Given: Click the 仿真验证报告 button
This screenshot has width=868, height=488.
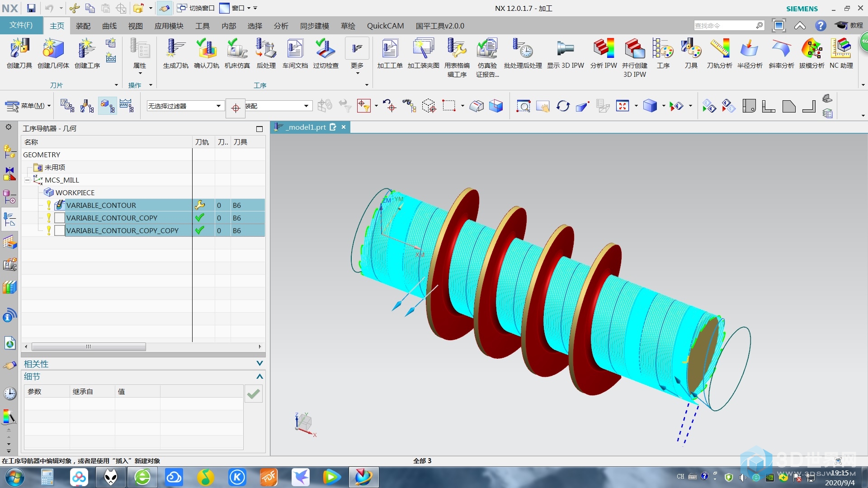Looking at the screenshot, I should pyautogui.click(x=487, y=58).
